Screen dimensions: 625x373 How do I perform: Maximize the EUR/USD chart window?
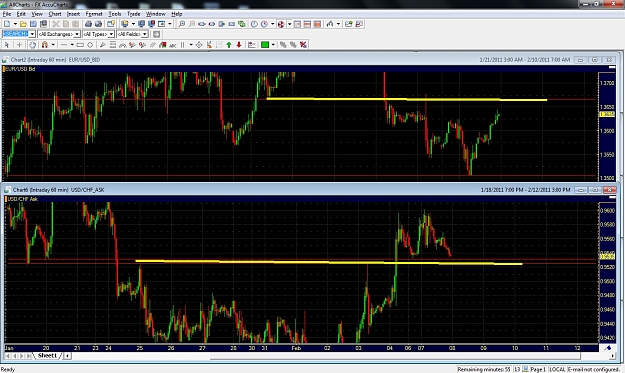[x=595, y=60]
